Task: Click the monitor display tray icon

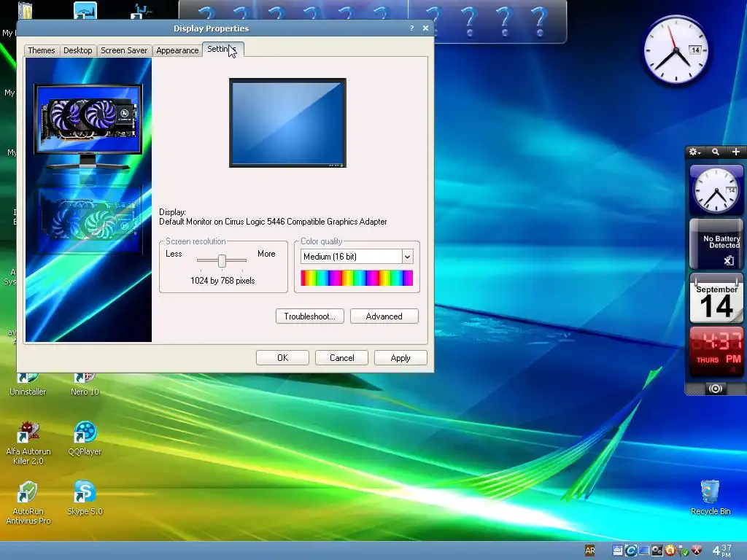Action: 644,551
